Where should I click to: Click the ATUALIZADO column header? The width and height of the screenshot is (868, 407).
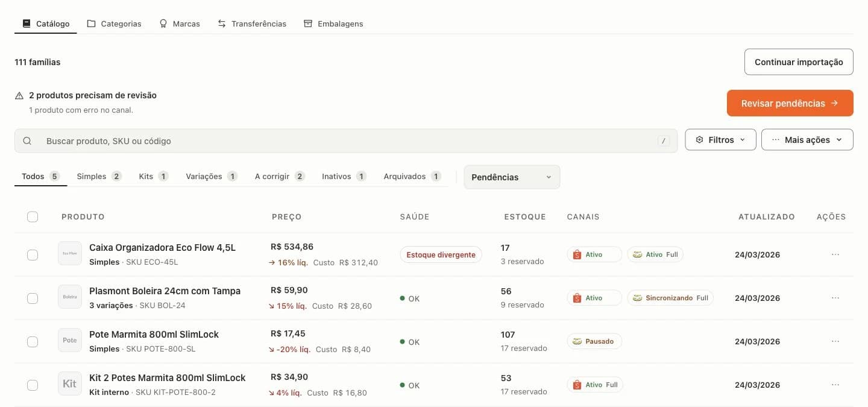[767, 216]
